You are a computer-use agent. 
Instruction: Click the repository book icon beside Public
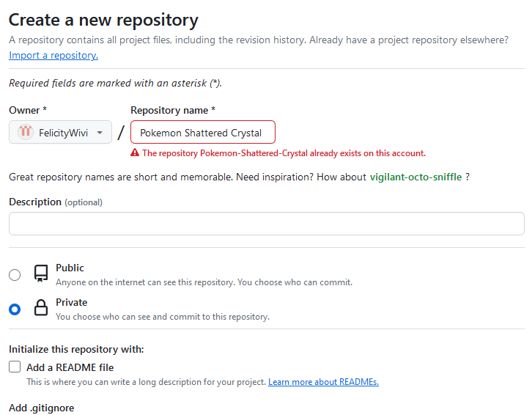[41, 274]
